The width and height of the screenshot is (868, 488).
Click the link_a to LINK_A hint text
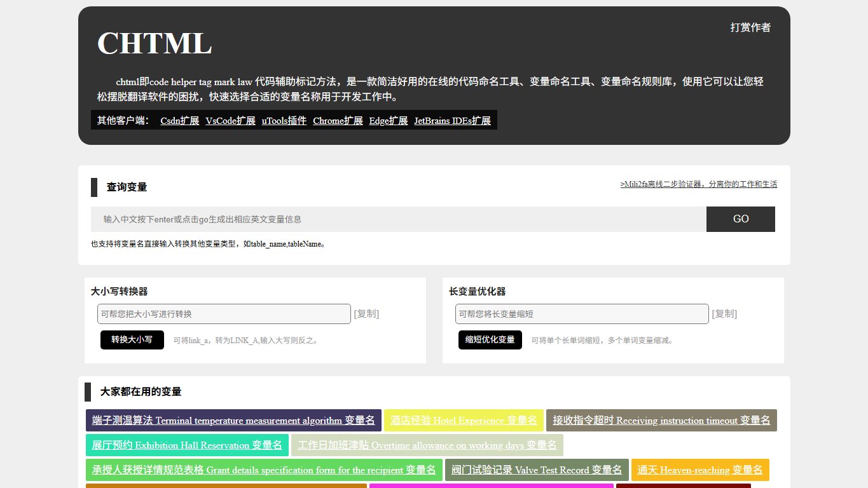pyautogui.click(x=245, y=341)
